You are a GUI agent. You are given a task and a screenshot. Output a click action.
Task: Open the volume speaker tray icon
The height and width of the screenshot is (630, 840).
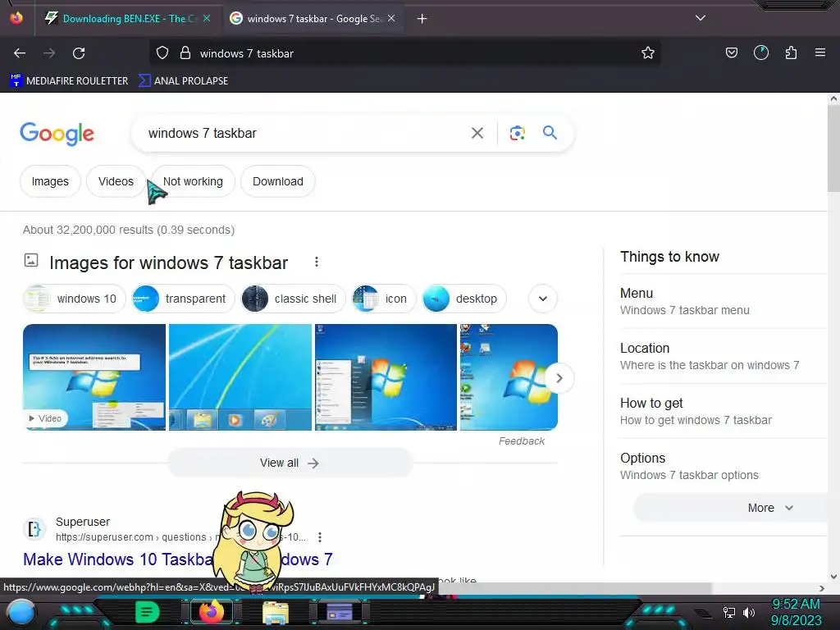click(x=749, y=612)
